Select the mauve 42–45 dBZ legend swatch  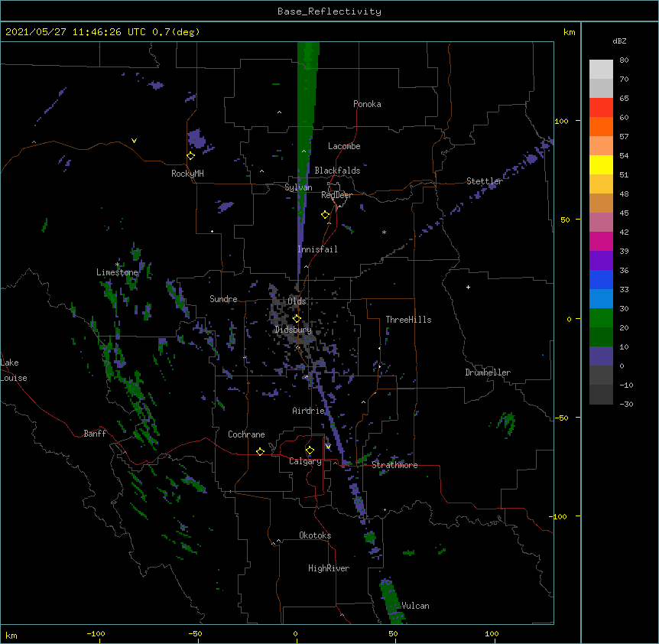601,223
